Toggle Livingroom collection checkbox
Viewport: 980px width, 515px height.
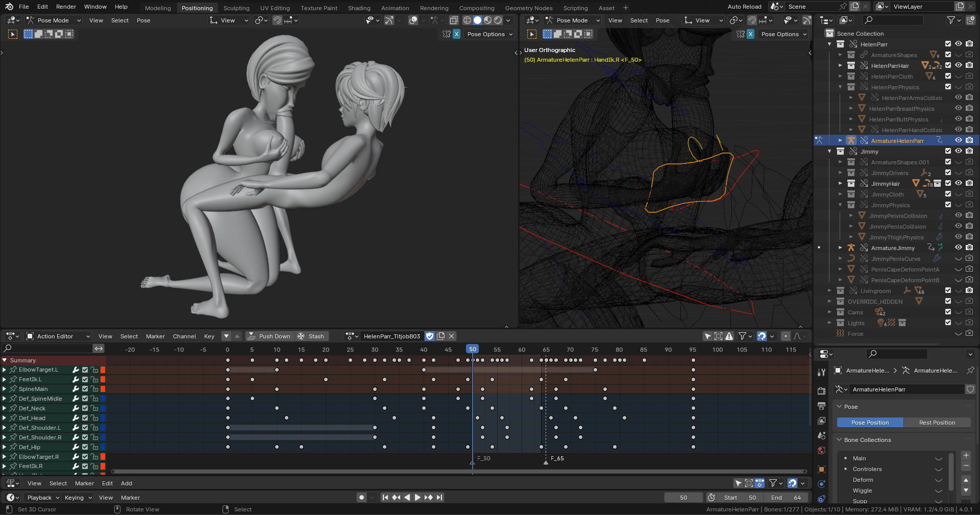click(x=948, y=291)
